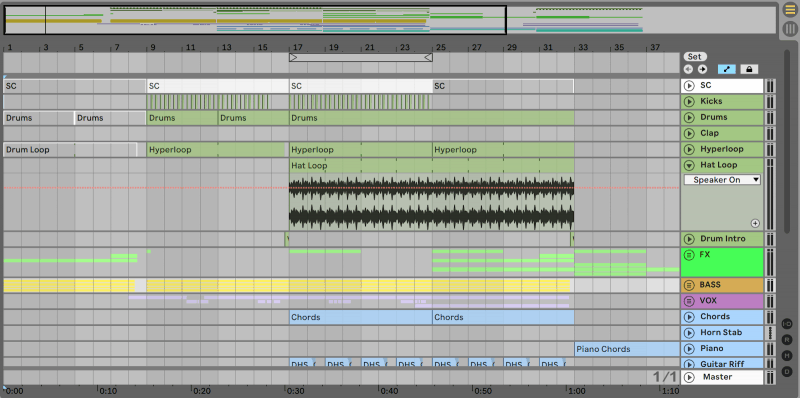Click the SC track level meter

tap(770, 86)
